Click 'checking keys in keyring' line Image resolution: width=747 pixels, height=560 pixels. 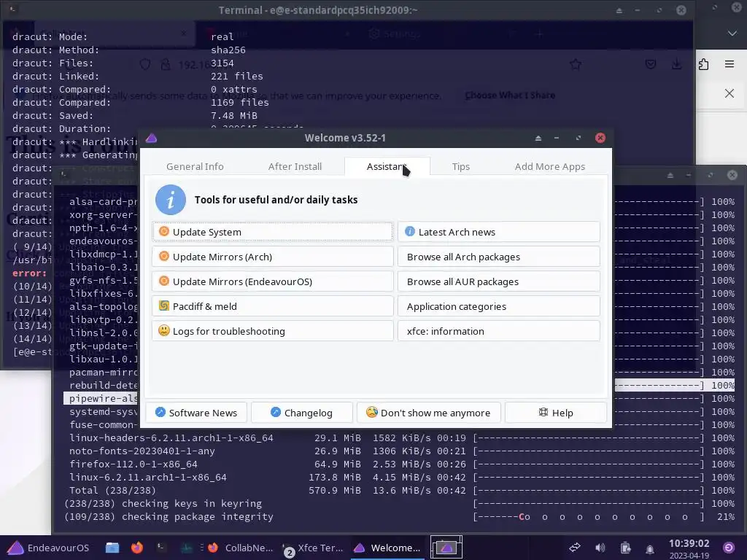163,503
